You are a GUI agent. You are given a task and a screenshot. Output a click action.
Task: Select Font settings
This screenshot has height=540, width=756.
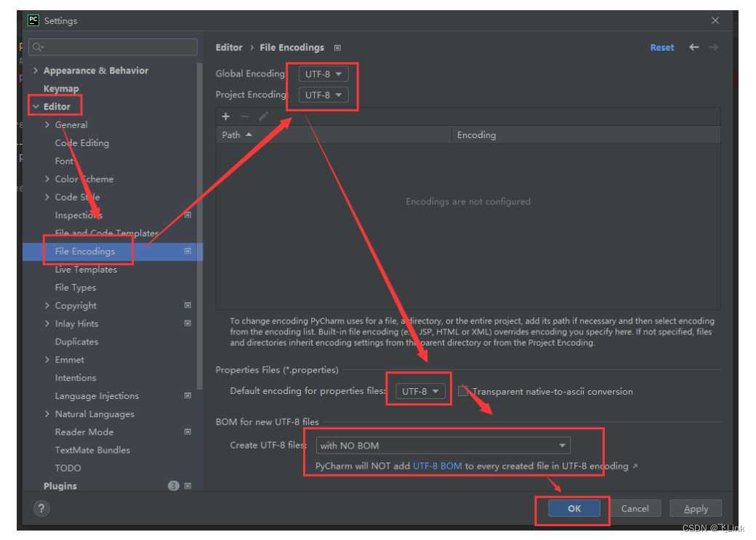click(64, 161)
